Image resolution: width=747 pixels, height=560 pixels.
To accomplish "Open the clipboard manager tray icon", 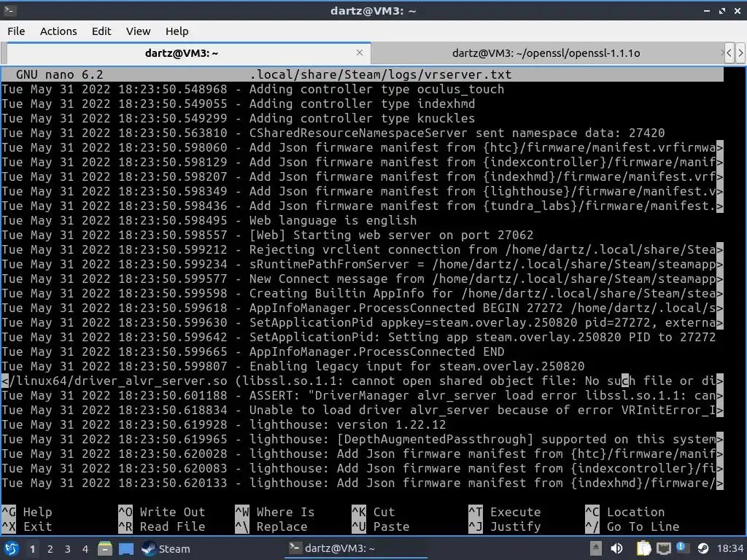I will pos(643,548).
